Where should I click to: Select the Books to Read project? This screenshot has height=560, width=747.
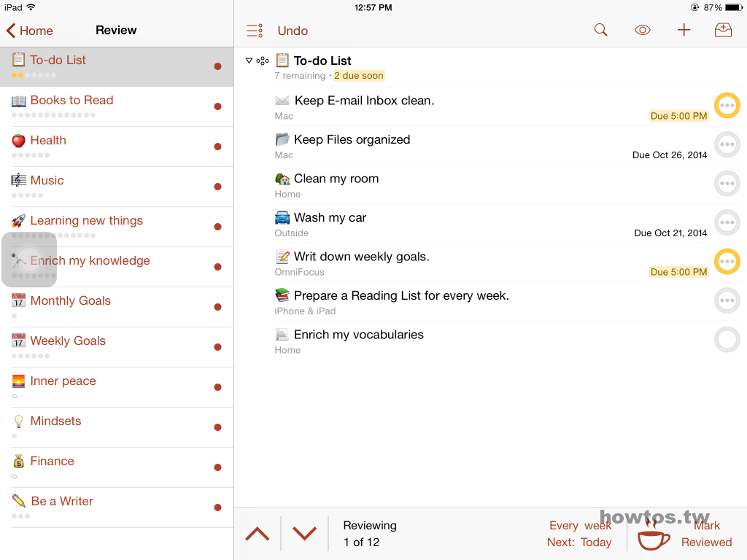pyautogui.click(x=117, y=106)
